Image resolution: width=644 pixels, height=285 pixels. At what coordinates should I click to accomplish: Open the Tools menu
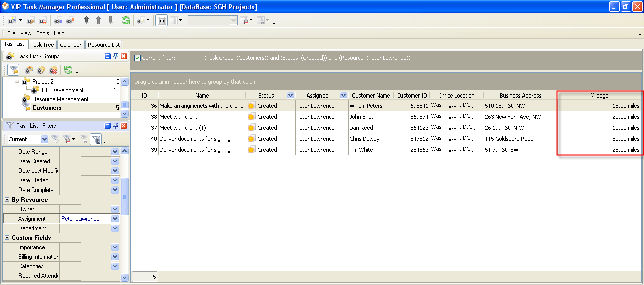coord(43,33)
